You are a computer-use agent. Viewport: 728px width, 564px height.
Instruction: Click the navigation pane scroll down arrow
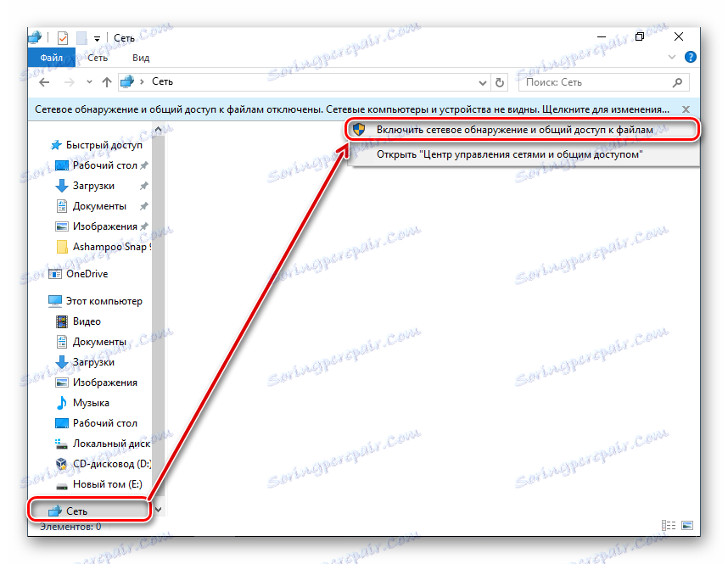[158, 510]
